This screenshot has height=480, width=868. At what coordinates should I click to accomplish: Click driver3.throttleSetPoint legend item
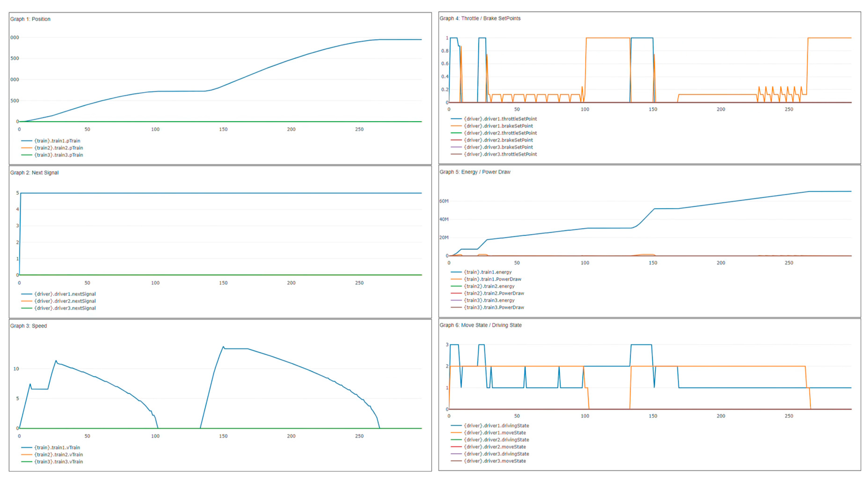[x=494, y=154]
